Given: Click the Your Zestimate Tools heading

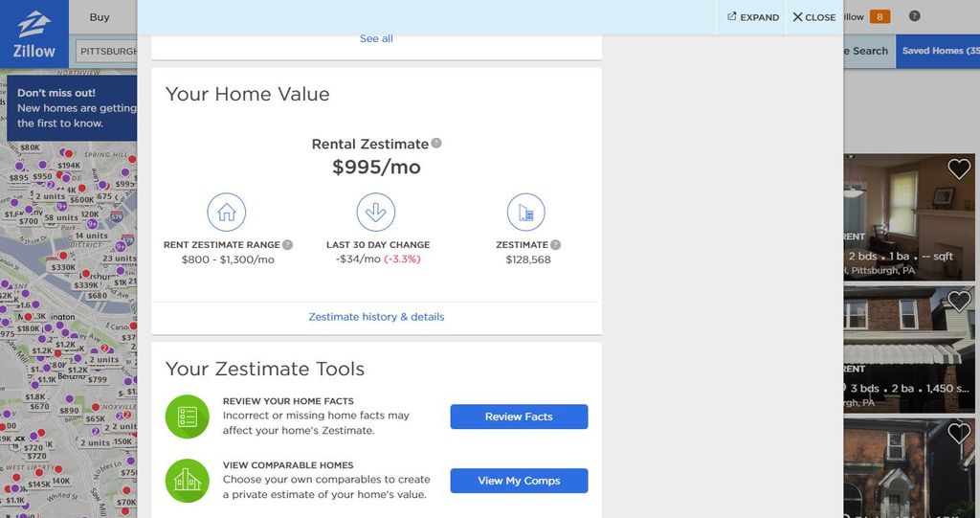Looking at the screenshot, I should click(265, 369).
